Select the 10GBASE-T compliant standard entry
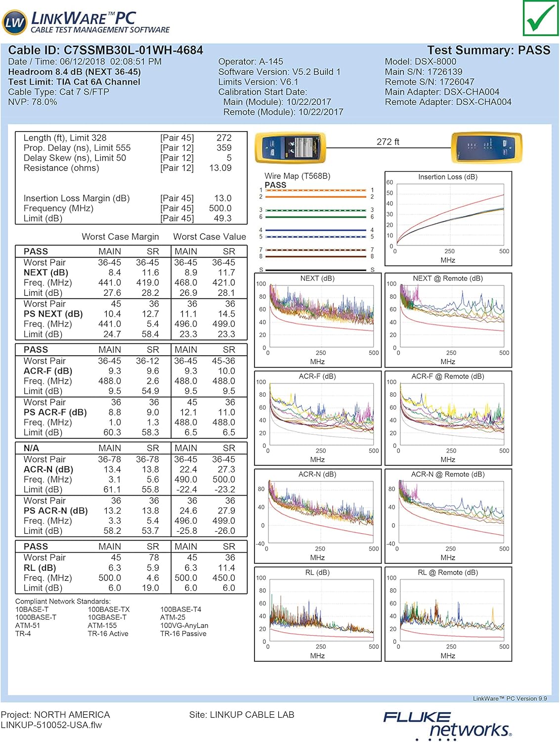This screenshot has width=560, height=742. click(x=107, y=617)
